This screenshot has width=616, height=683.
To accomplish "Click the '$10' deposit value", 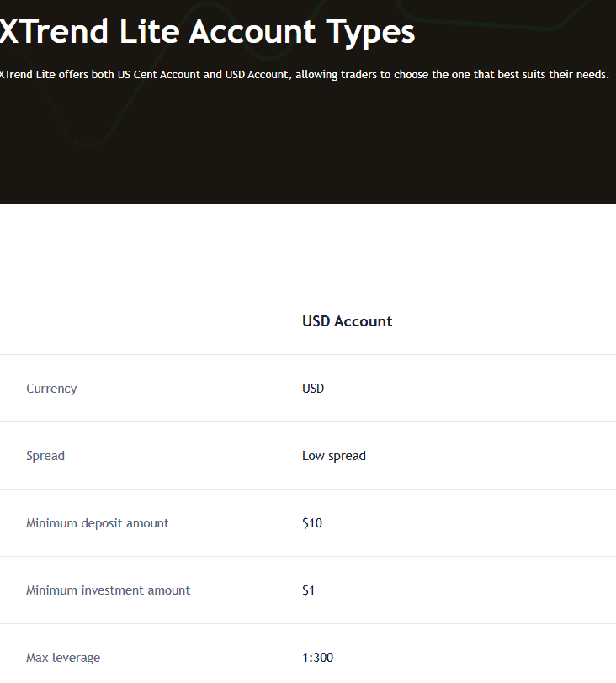I will (x=312, y=523).
